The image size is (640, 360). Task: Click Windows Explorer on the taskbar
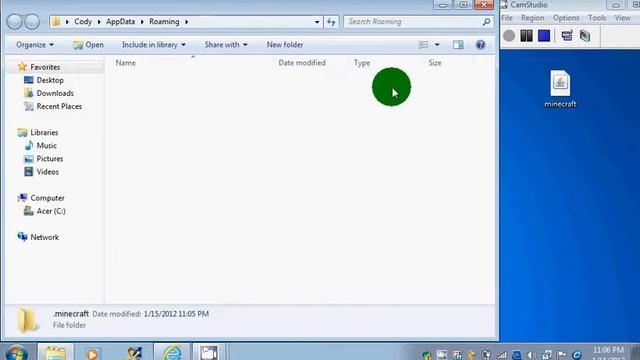click(56, 353)
